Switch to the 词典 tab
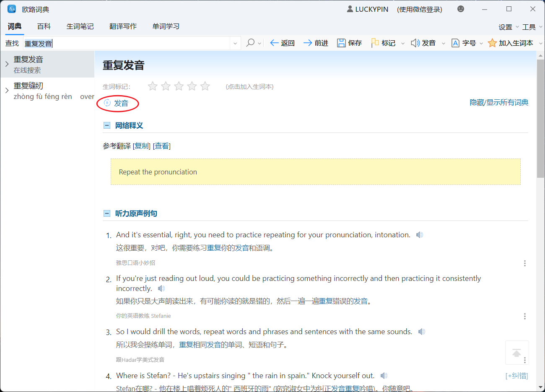The width and height of the screenshot is (545, 392). click(x=15, y=26)
